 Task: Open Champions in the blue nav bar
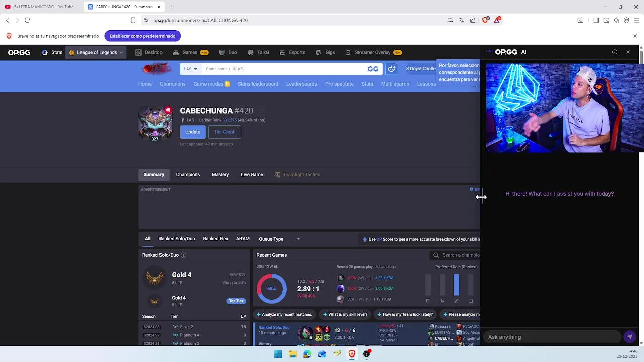173,84
